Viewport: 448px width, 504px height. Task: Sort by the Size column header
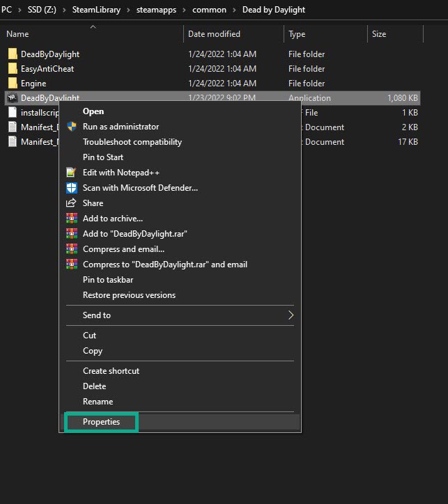pyautogui.click(x=379, y=33)
